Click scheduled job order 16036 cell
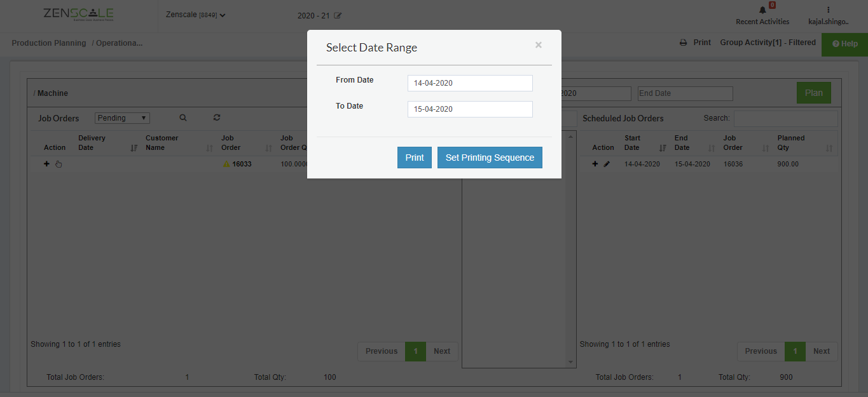The height and width of the screenshot is (397, 868). click(x=733, y=164)
